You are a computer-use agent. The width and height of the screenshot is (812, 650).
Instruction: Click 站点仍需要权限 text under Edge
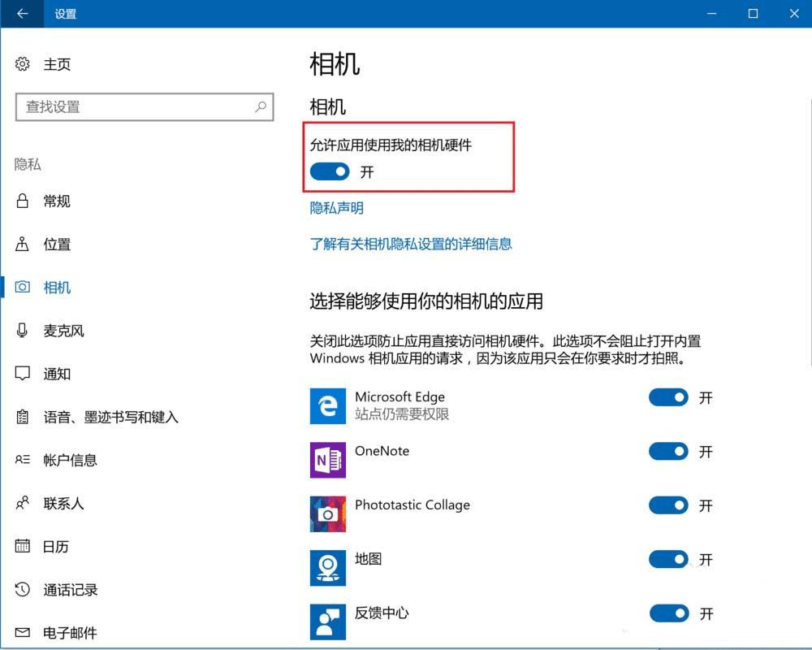point(402,414)
